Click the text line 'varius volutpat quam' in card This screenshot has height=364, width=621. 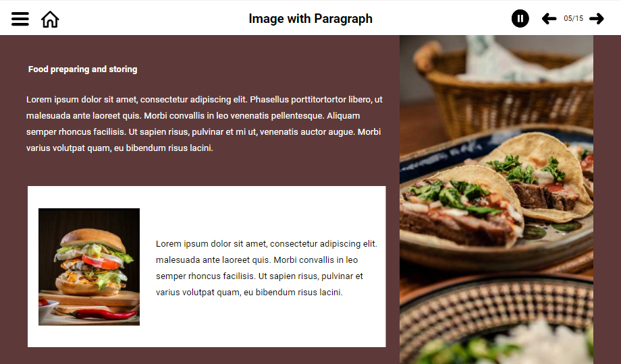pyautogui.click(x=249, y=293)
